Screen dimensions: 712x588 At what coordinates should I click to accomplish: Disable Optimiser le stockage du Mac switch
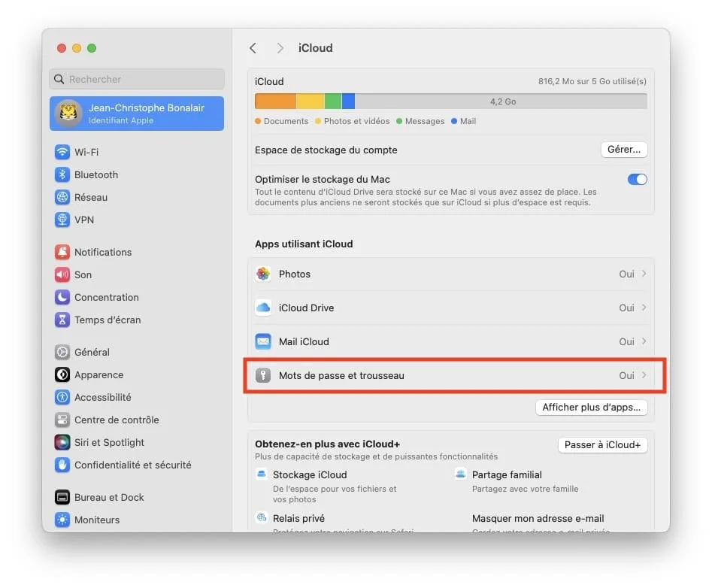(637, 180)
